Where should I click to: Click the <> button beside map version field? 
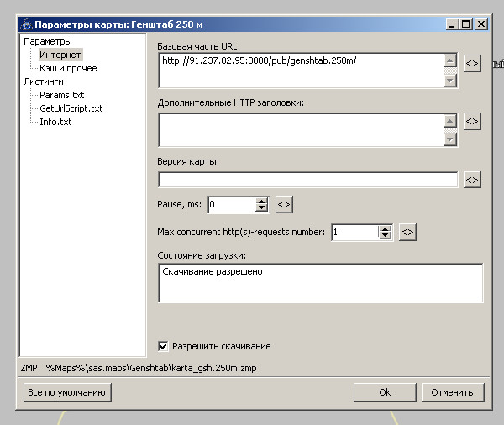pyautogui.click(x=472, y=180)
